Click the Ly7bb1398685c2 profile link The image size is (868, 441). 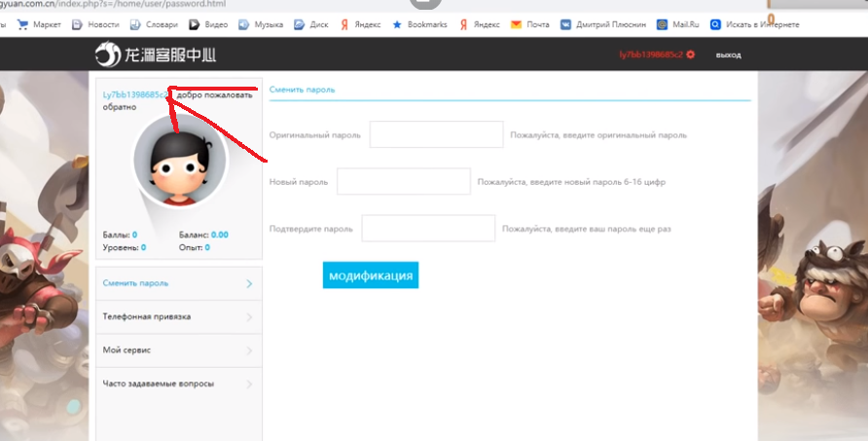tap(135, 94)
